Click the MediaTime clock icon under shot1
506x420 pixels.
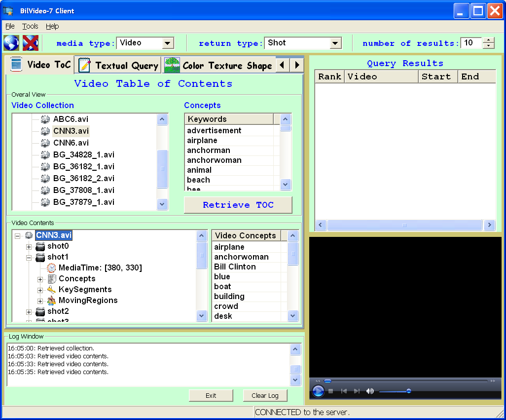click(x=51, y=267)
